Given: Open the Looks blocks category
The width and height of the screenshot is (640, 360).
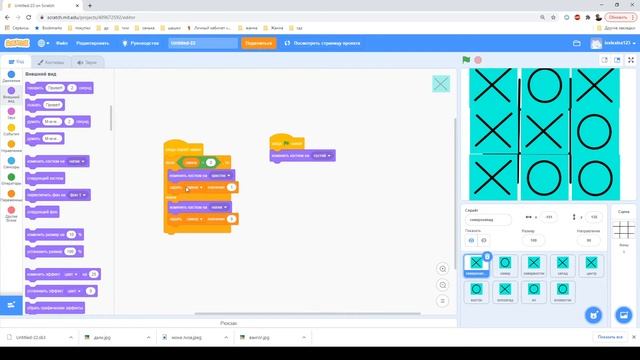Looking at the screenshot, I should [x=11, y=95].
